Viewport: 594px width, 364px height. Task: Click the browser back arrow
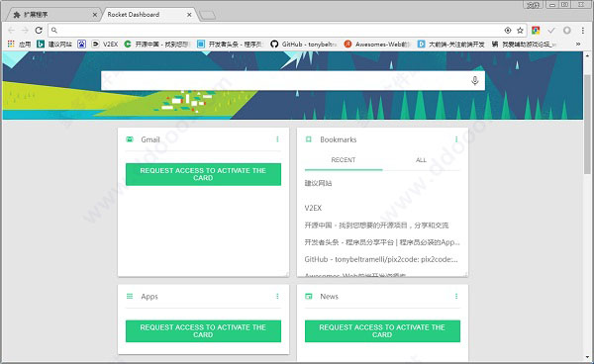click(x=11, y=30)
